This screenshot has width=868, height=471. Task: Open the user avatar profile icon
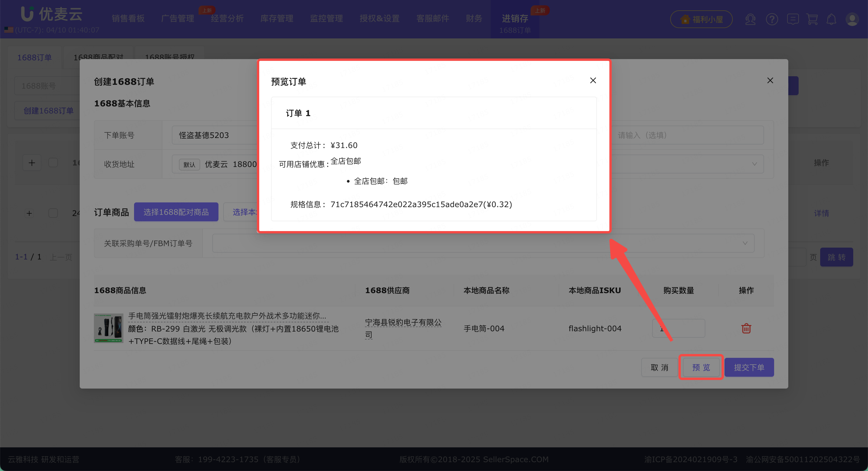pyautogui.click(x=852, y=19)
